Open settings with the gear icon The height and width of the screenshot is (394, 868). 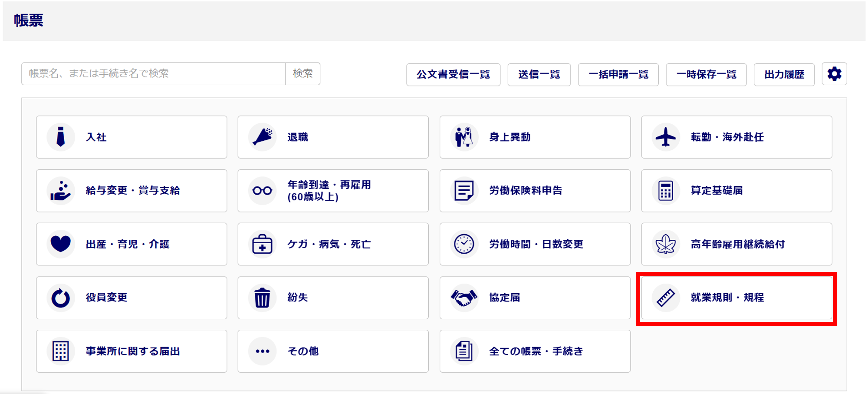click(834, 74)
